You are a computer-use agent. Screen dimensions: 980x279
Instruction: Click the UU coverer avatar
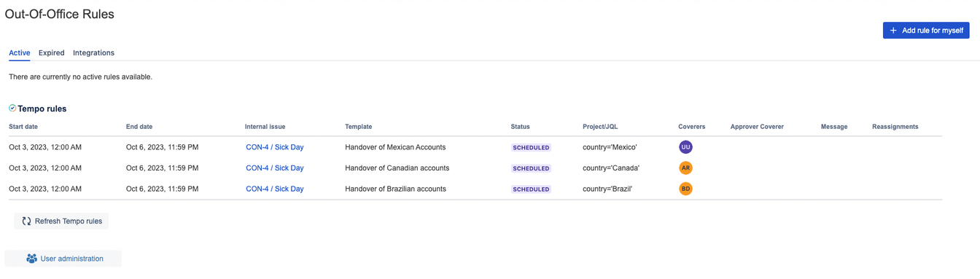click(685, 147)
